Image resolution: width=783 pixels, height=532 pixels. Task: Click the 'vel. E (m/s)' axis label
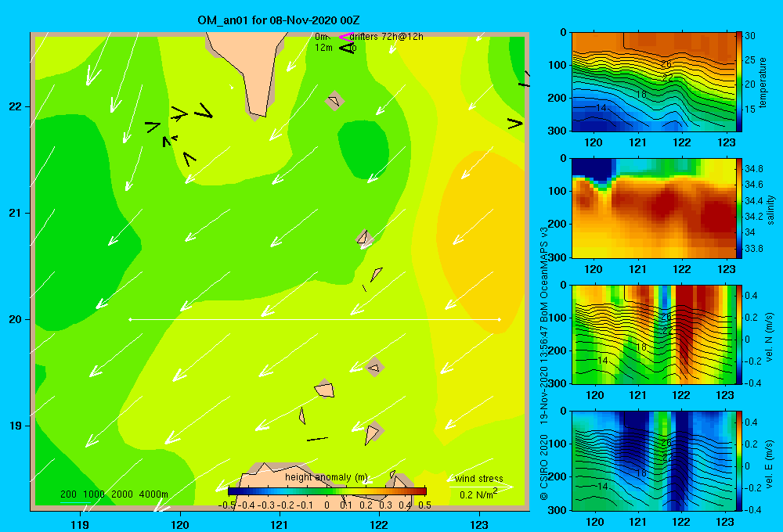[x=770, y=464]
